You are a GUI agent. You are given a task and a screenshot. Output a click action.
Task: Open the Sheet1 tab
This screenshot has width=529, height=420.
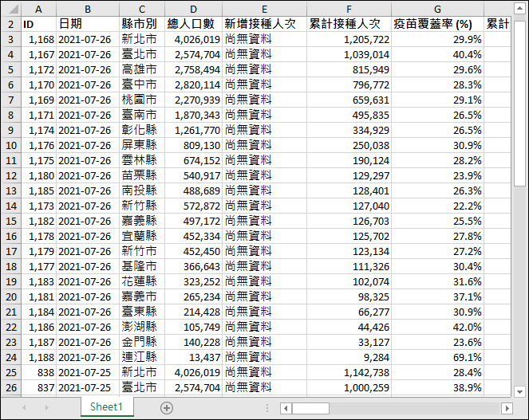click(x=106, y=407)
